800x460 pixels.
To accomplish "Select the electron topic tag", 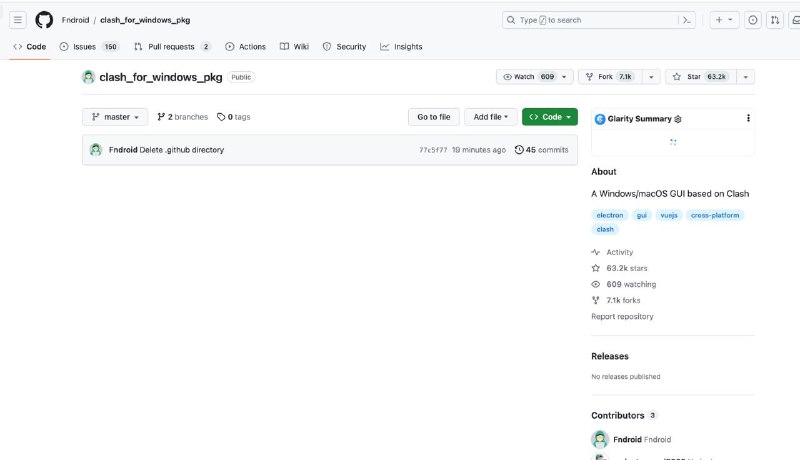I will tap(609, 215).
